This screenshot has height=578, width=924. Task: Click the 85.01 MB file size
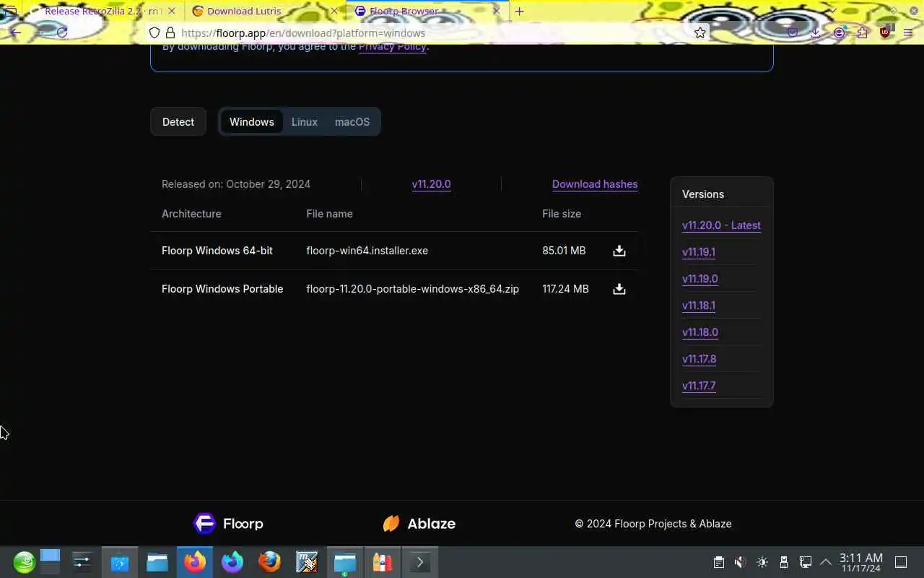pyautogui.click(x=564, y=251)
